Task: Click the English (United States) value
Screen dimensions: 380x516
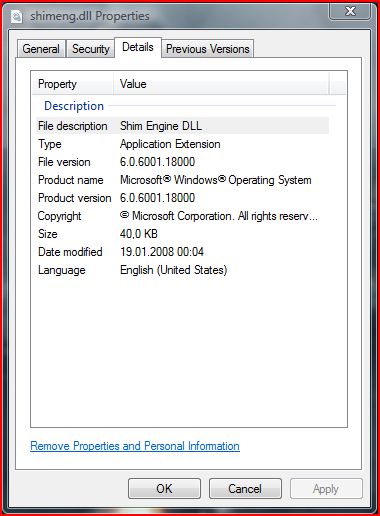Action: click(173, 270)
